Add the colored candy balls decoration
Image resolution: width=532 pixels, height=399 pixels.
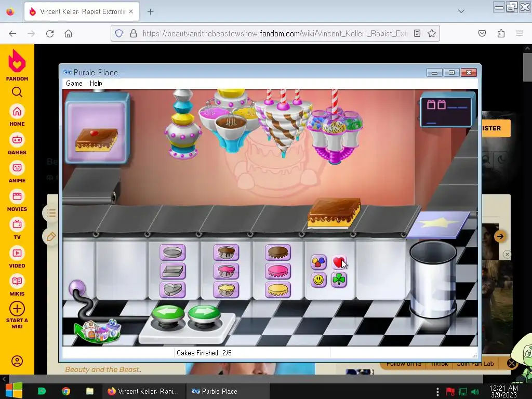pyautogui.click(x=318, y=262)
